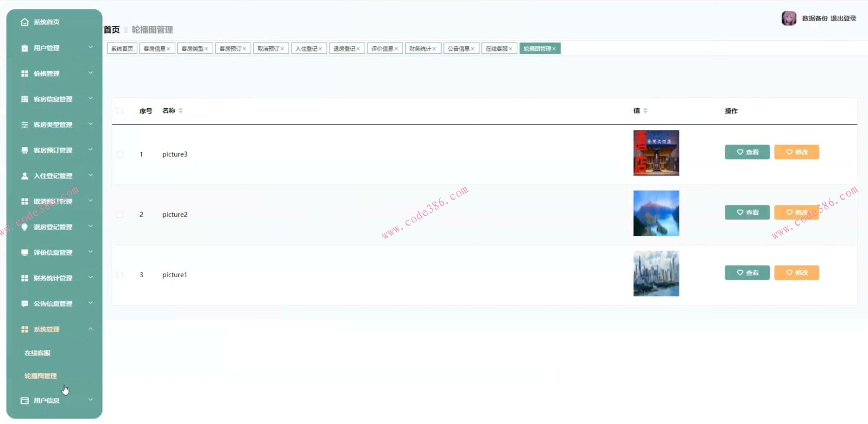Click the 数据备份 link
868x424 pixels.
815,19
